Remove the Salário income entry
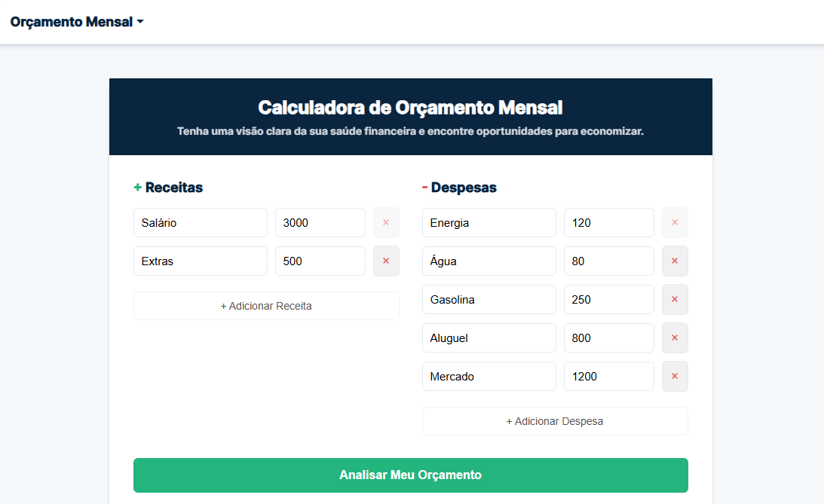 tap(386, 222)
